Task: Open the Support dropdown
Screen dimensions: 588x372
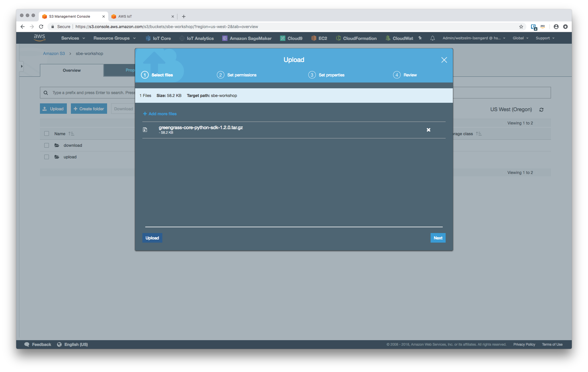Action: pyautogui.click(x=545, y=38)
